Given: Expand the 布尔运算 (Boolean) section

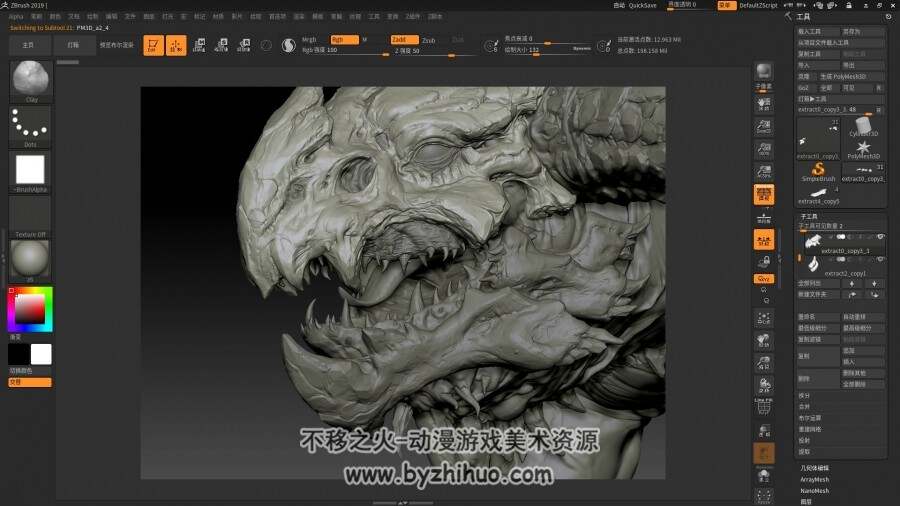Looking at the screenshot, I should 809,418.
